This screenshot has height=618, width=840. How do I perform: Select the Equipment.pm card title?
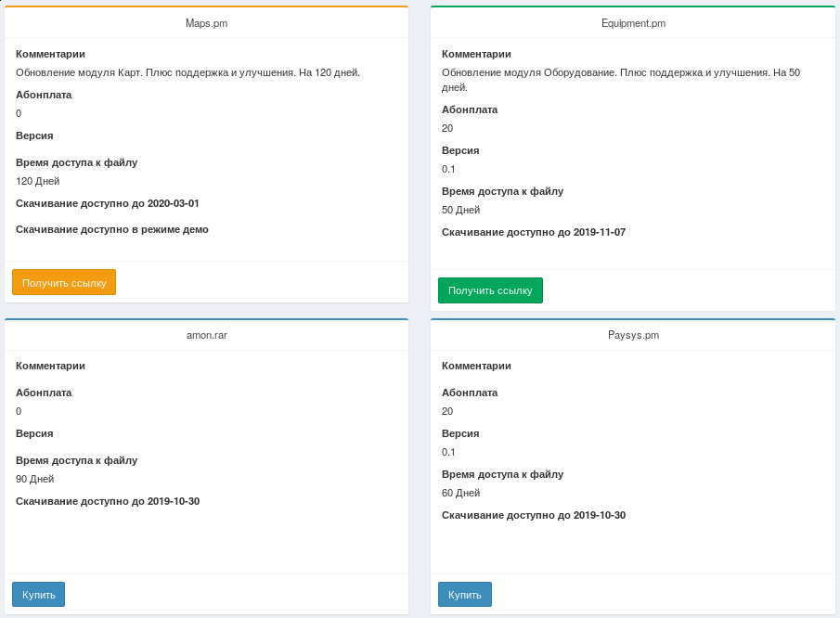(x=633, y=23)
